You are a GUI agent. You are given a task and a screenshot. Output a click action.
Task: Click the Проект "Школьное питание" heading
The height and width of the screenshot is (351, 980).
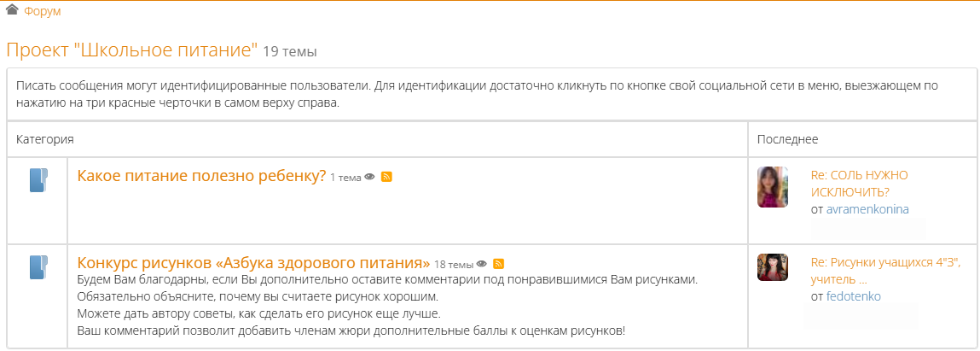tap(131, 50)
